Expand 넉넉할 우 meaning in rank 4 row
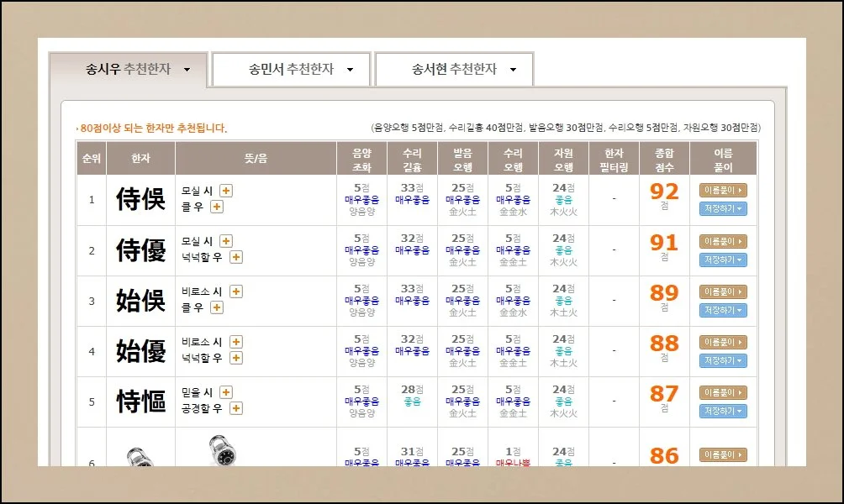The width and height of the screenshot is (844, 504). (x=236, y=358)
